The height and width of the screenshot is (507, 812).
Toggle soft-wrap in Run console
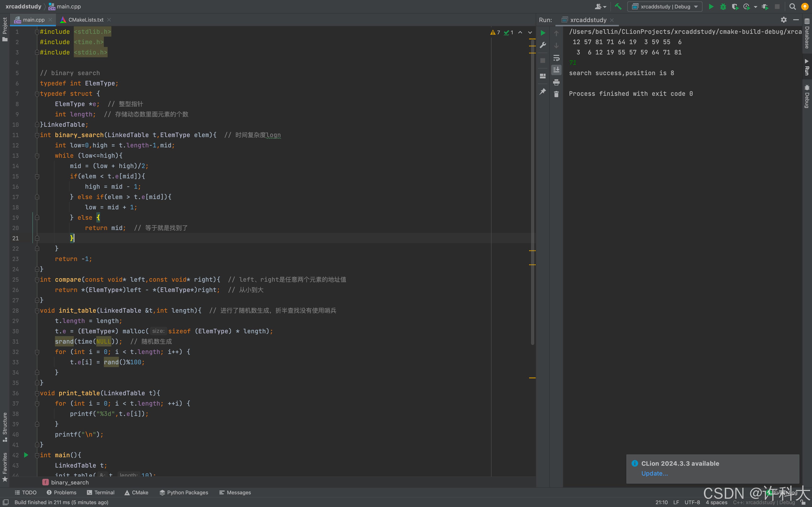(556, 58)
